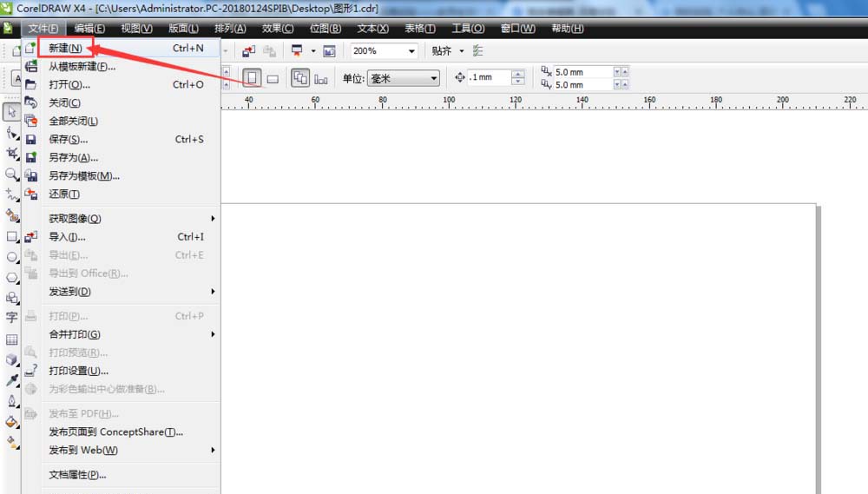
Task: Click the nudge offset up stepper arrow
Action: 517,74
